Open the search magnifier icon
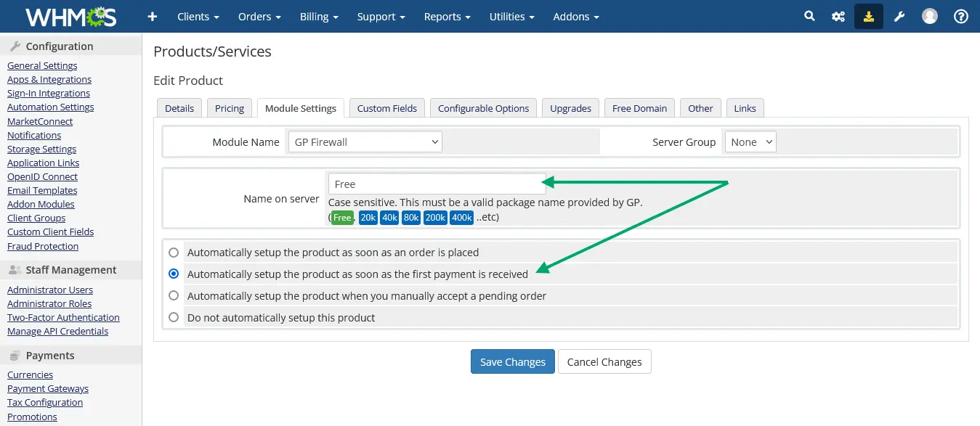 click(809, 16)
